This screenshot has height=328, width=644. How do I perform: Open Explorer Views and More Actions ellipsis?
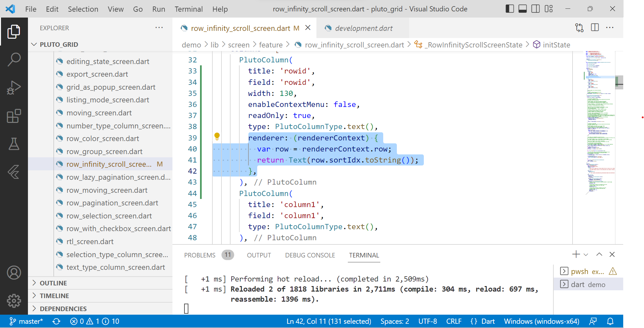pos(159,28)
